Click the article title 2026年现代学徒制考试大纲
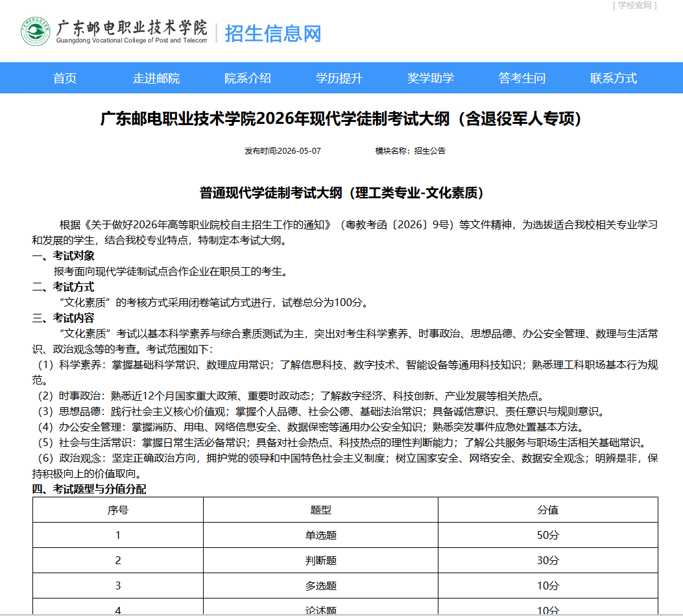 point(341,119)
